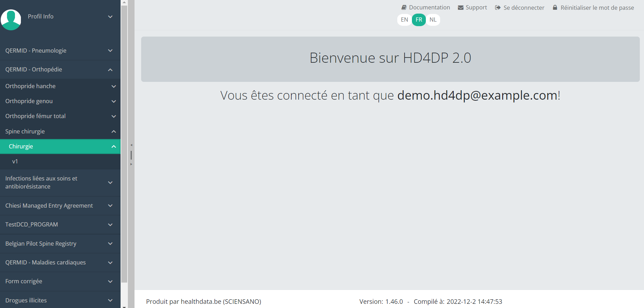Screen dimensions: 644x308
Task: Click the sign-out arrow icon
Action: click(498, 8)
